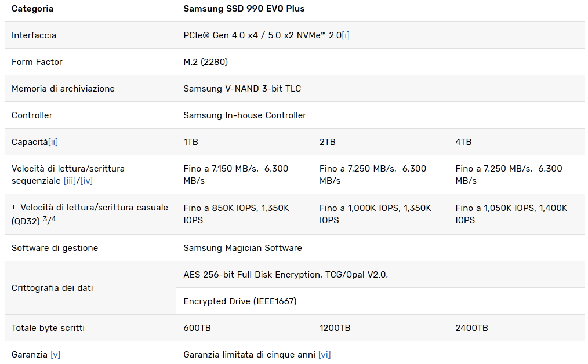The height and width of the screenshot is (364, 588).
Task: Follow footnote [iv] in sequential speed row
Action: click(86, 181)
